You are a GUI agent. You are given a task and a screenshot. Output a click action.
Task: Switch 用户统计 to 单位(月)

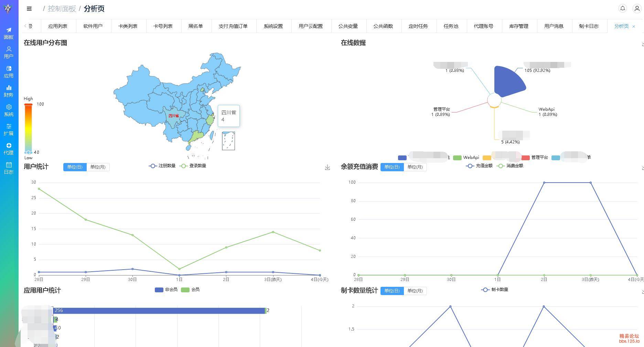click(98, 167)
